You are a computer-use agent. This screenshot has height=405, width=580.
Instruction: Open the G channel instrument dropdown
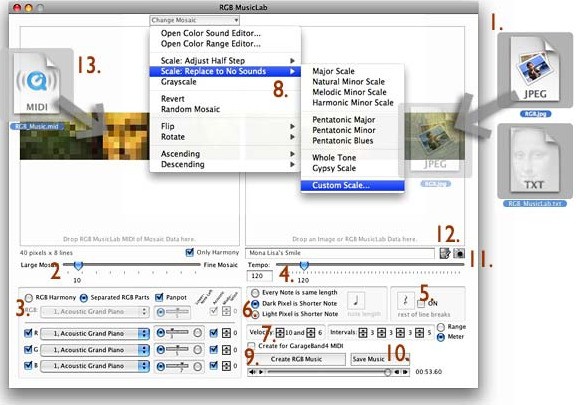pyautogui.click(x=95, y=350)
